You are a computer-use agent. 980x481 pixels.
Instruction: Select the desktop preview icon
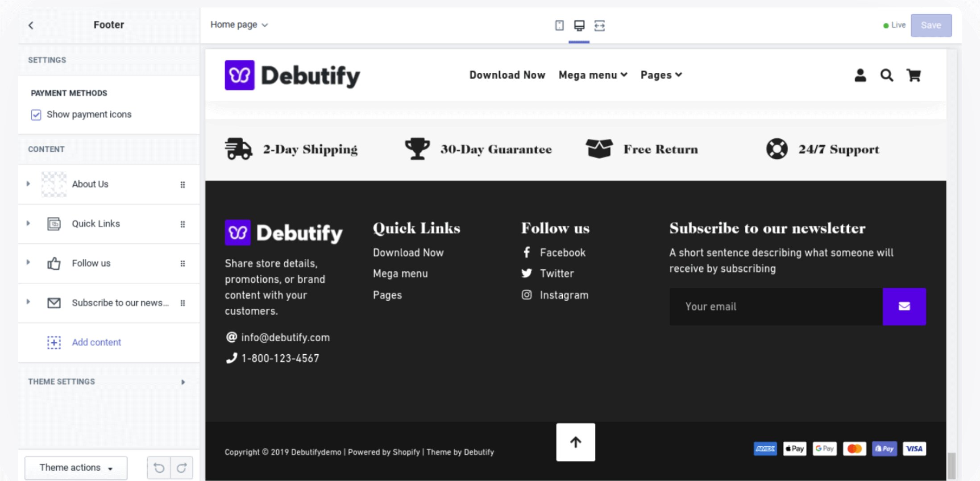[579, 25]
